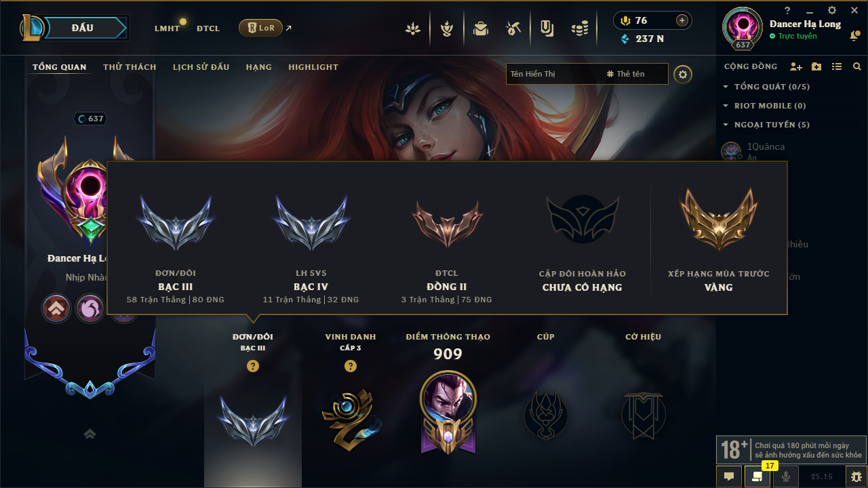868x488 pixels.
Task: Click the plus button to buy RP
Action: tap(682, 20)
